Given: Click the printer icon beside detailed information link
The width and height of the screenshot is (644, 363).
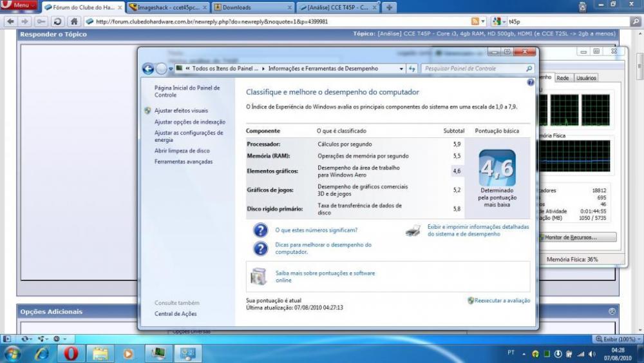Looking at the screenshot, I should (x=413, y=230).
